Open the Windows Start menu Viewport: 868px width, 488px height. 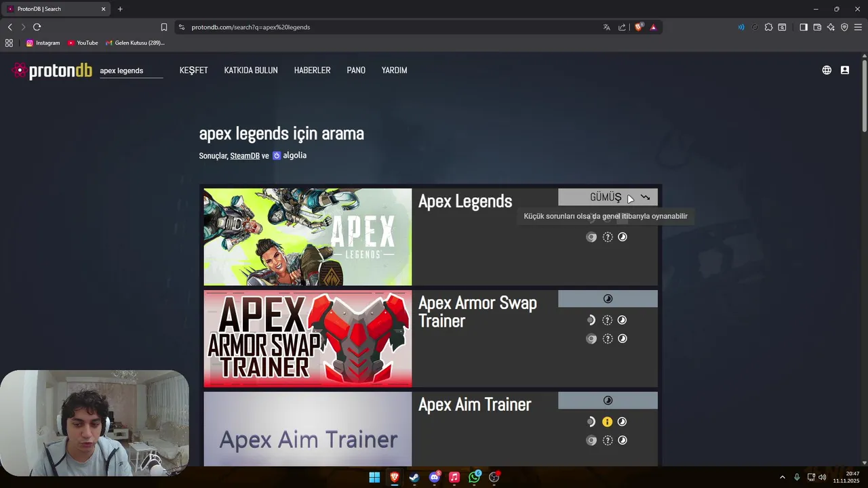click(x=374, y=477)
